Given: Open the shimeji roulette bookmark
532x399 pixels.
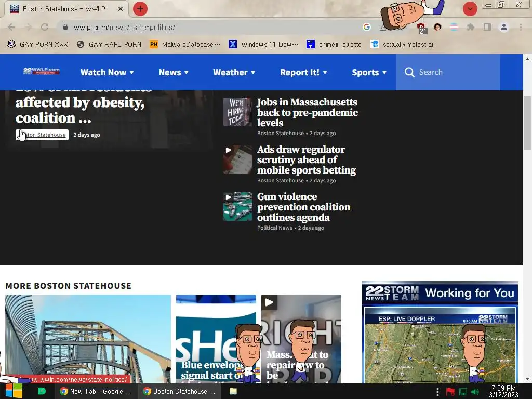Looking at the screenshot, I should tap(334, 44).
